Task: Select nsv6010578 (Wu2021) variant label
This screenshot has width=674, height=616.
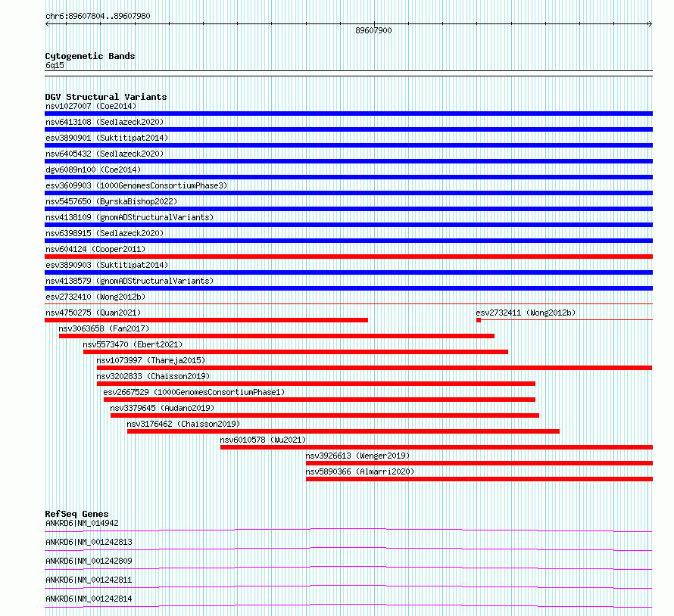Action: click(x=263, y=440)
